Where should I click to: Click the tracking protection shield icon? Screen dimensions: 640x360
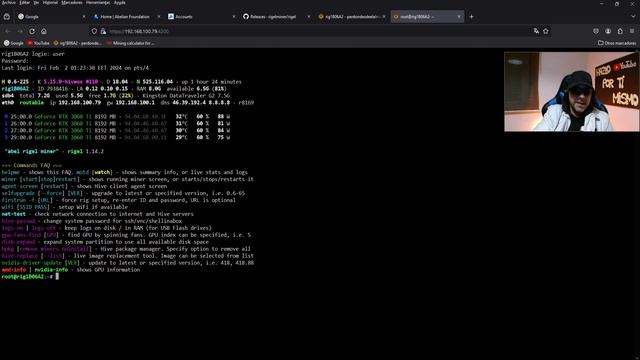pos(94,31)
